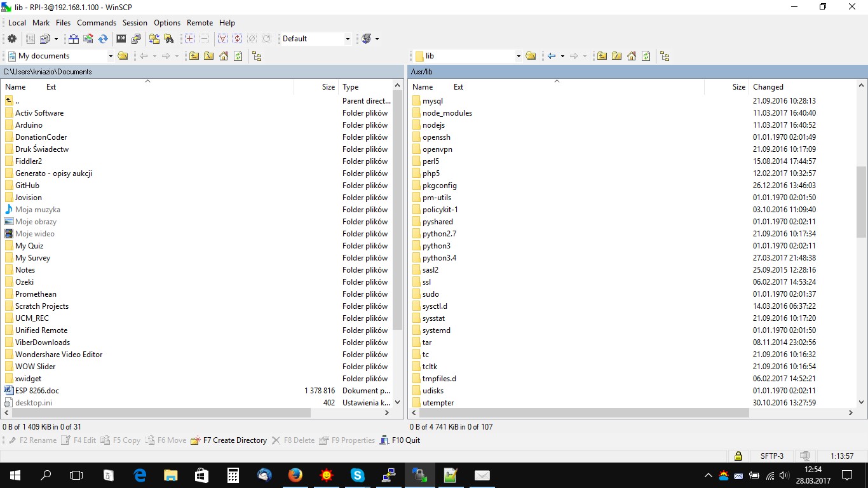Select the Arduino folder in local panel

29,125
